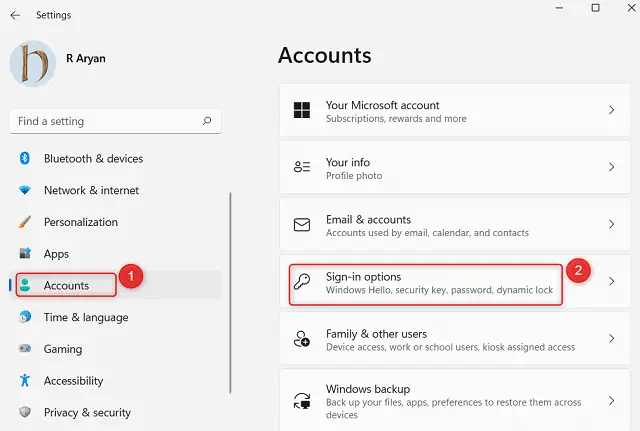Click the Email envelope icon
This screenshot has height=431, width=640.
click(x=302, y=224)
